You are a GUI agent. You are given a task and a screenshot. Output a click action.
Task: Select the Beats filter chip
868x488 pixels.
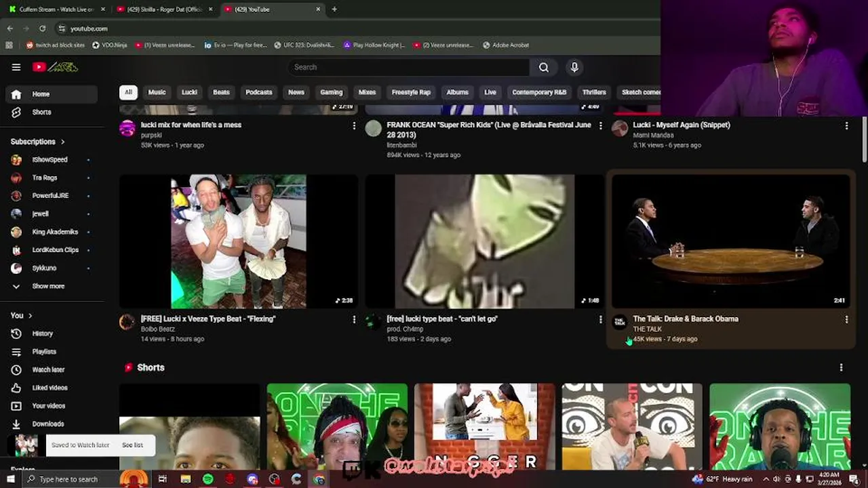[x=221, y=92]
